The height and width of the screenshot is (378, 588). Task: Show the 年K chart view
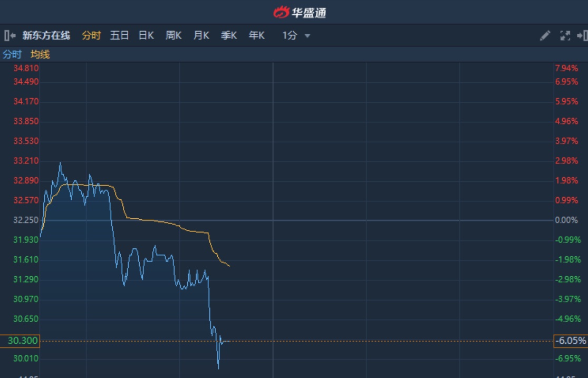[x=256, y=36]
